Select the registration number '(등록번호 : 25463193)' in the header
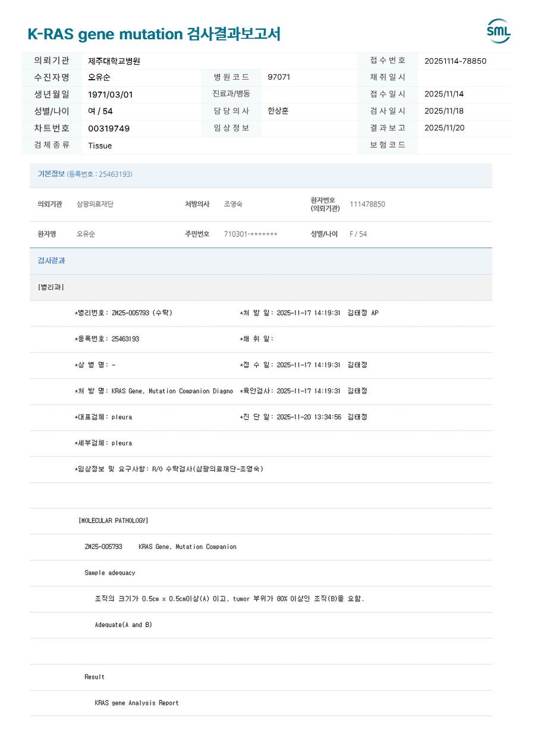535x756 pixels. (100, 174)
